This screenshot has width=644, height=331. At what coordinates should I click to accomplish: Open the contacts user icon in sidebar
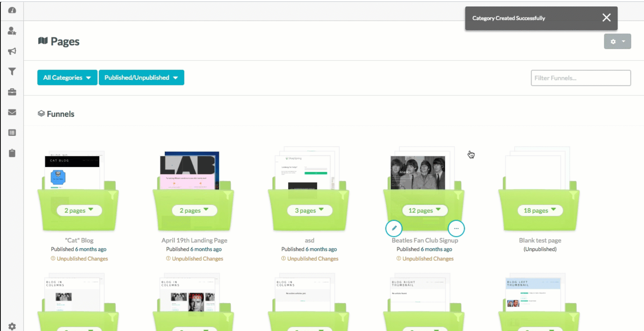pyautogui.click(x=12, y=31)
